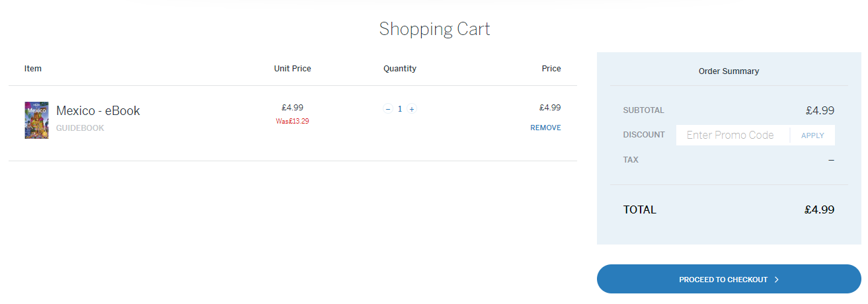Click the red Was £13.29 price text
This screenshot has height=304, width=868.
coord(292,121)
